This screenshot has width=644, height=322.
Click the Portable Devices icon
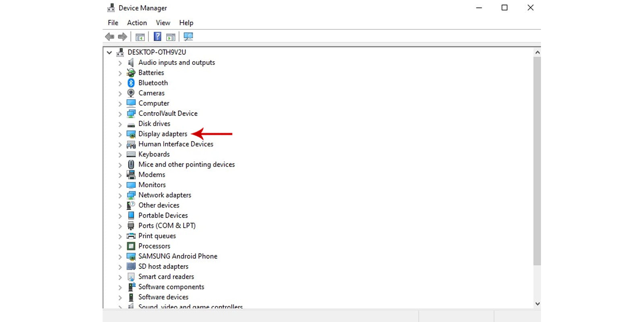click(131, 215)
